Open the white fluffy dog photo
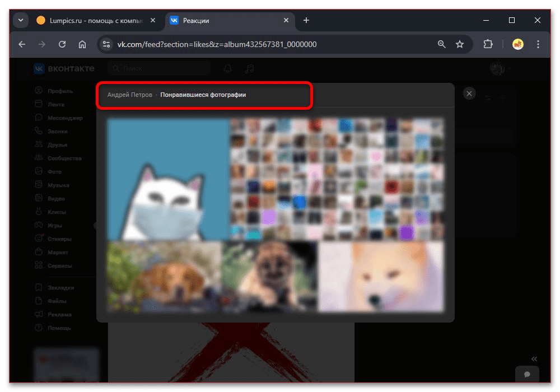 (381, 276)
